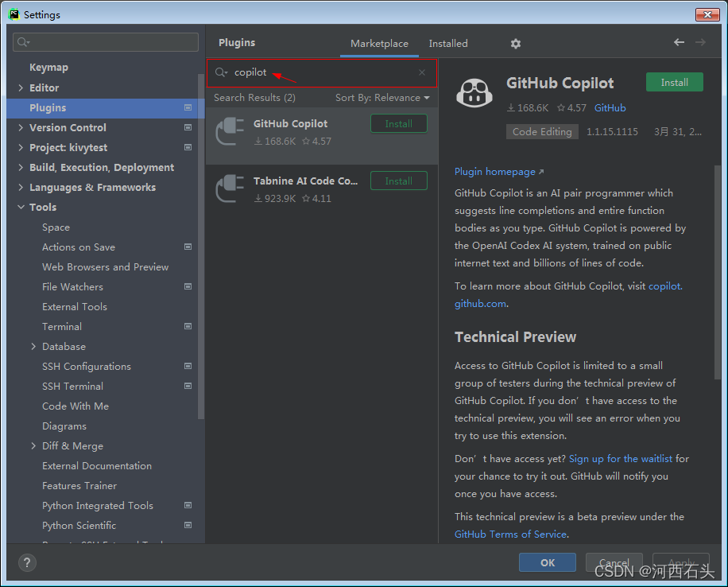Expand the Diff & Merge node

(x=33, y=446)
